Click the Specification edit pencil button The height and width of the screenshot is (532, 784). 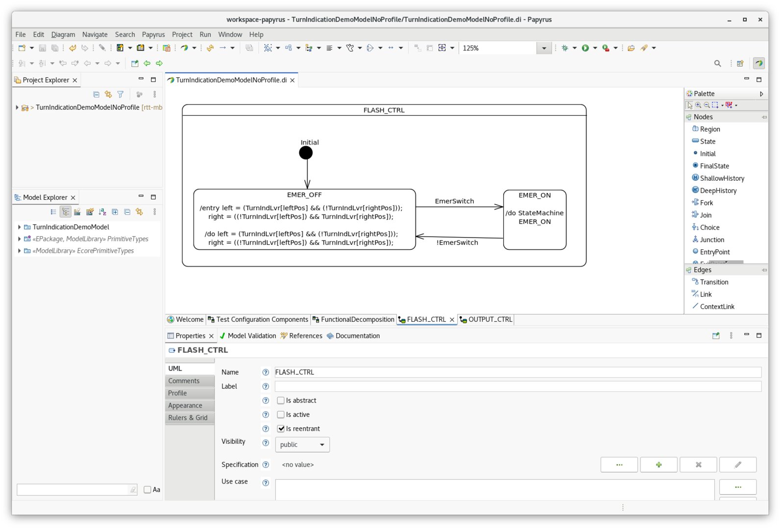click(738, 465)
